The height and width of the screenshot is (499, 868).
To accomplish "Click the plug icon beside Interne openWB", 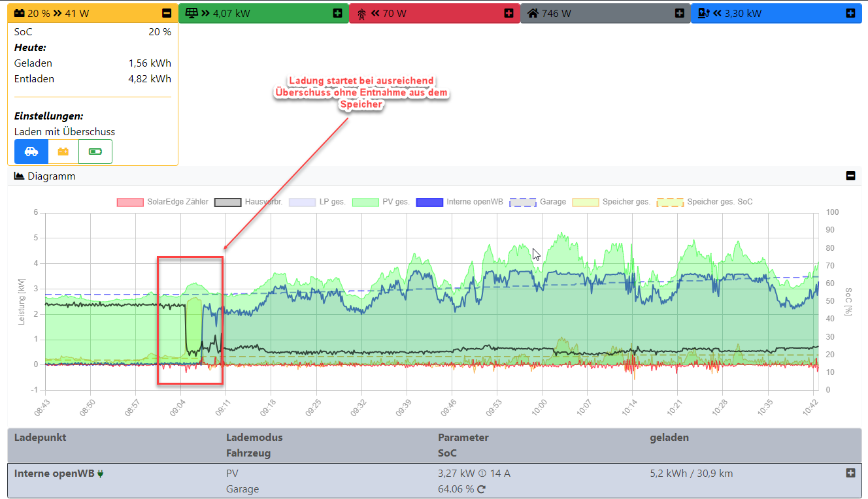I will click(x=101, y=474).
